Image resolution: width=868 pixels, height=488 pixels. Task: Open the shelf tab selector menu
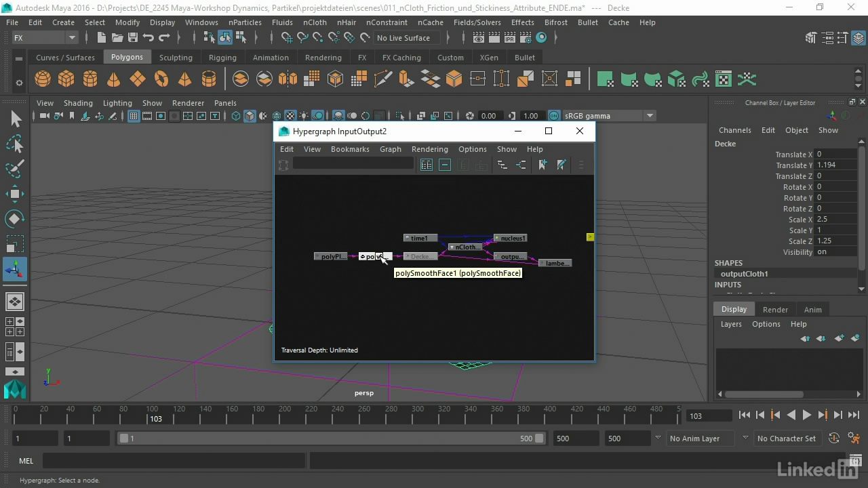click(x=19, y=58)
